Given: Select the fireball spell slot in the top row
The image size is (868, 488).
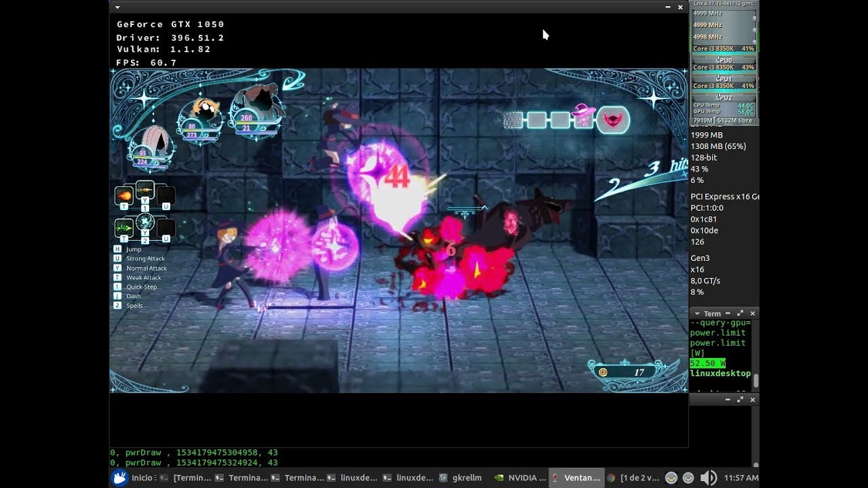Looking at the screenshot, I should pyautogui.click(x=123, y=196).
